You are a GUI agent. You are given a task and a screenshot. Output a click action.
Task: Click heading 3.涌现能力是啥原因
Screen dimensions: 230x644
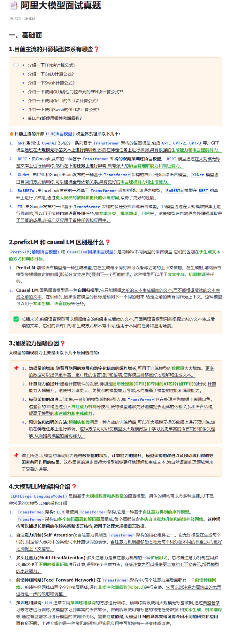pos(34,344)
